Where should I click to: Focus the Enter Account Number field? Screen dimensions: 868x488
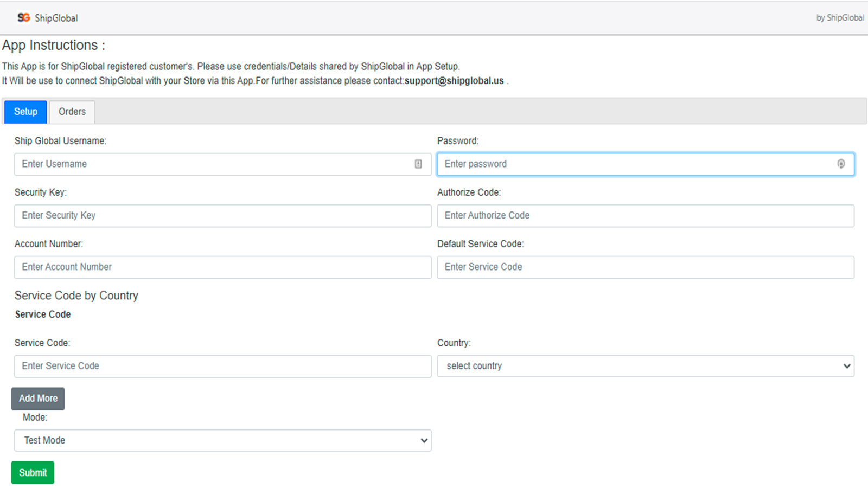(222, 267)
